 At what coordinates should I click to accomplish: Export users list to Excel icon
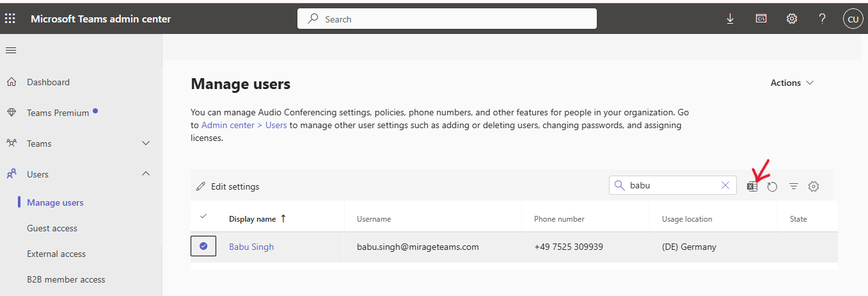pyautogui.click(x=752, y=186)
